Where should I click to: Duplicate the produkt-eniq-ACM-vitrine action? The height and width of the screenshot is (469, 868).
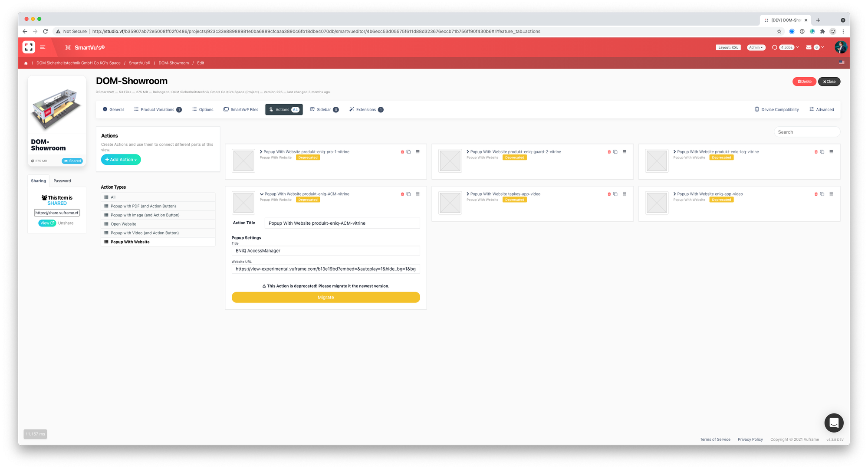[x=408, y=194]
